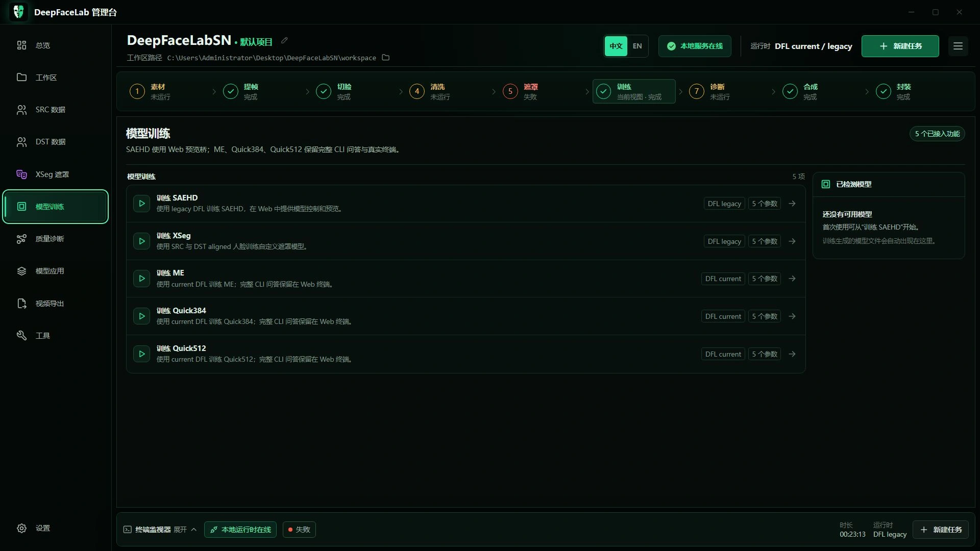The height and width of the screenshot is (551, 980).
Task: Run 训练 SAEHD with its play button
Action: (x=141, y=204)
